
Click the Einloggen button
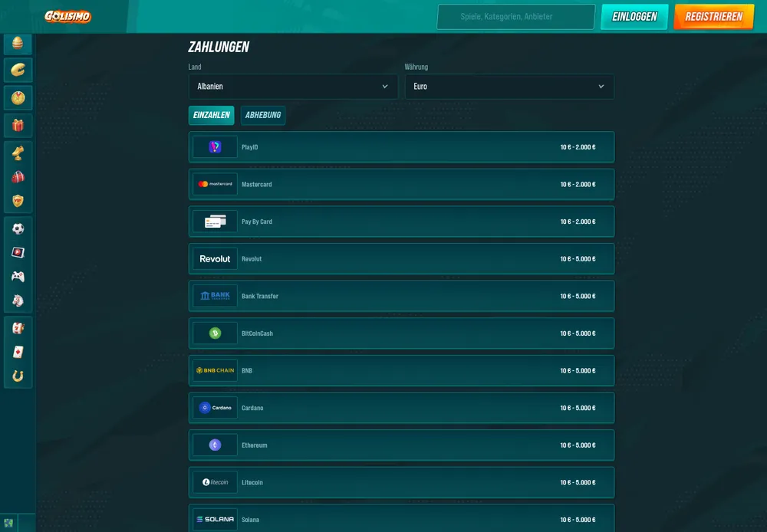pos(634,17)
